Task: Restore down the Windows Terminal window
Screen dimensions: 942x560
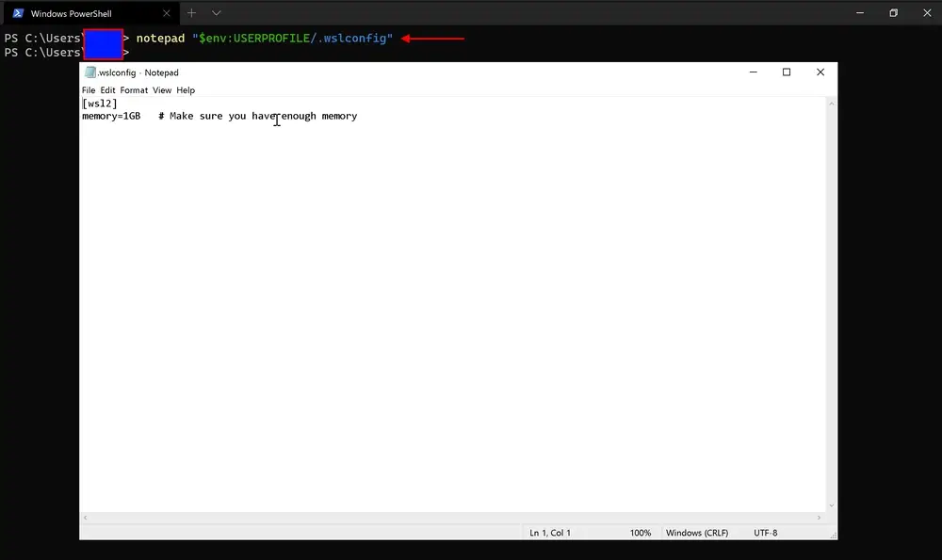Action: click(893, 12)
